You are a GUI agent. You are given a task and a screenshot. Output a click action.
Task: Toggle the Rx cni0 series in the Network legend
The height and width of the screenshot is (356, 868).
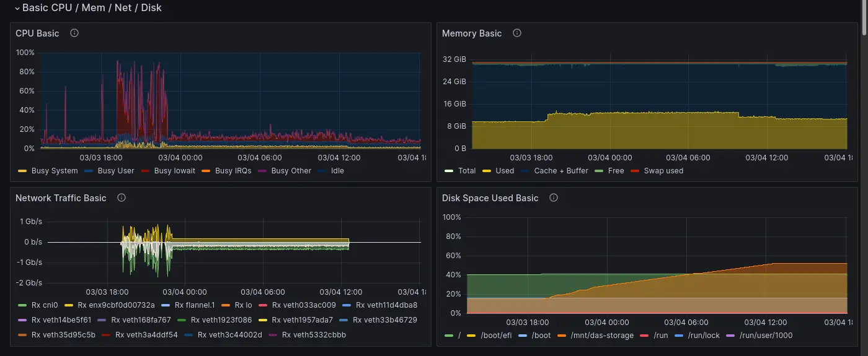tap(44, 305)
